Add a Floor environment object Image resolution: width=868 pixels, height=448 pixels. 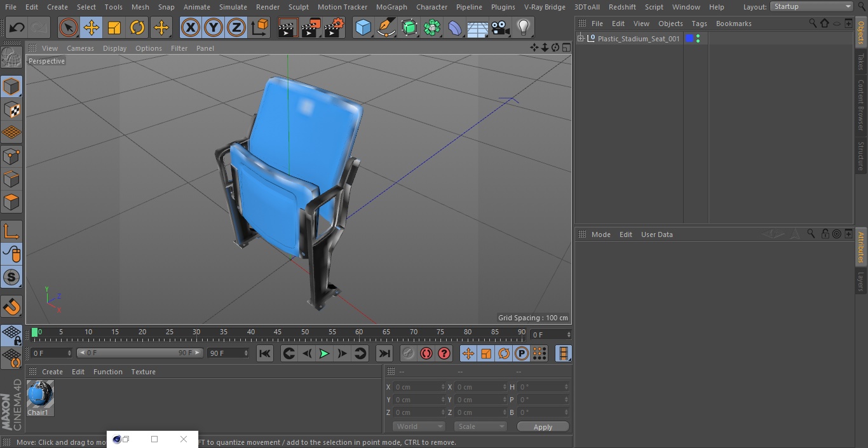tap(478, 27)
